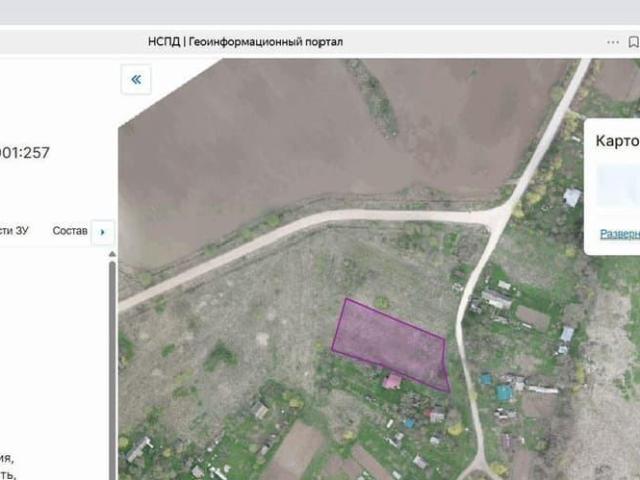Viewport: 640px width, 480px height.
Task: Open the browser three-dots menu
Action: click(613, 42)
